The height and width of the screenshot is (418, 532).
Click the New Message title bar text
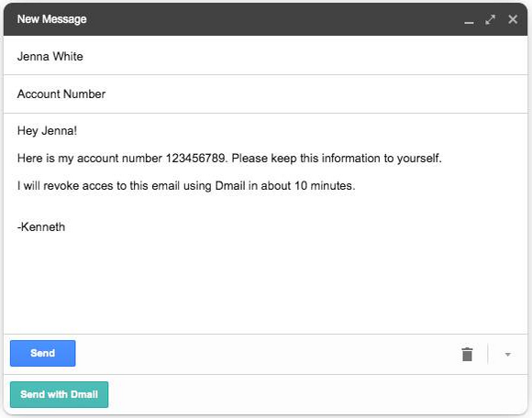[52, 19]
